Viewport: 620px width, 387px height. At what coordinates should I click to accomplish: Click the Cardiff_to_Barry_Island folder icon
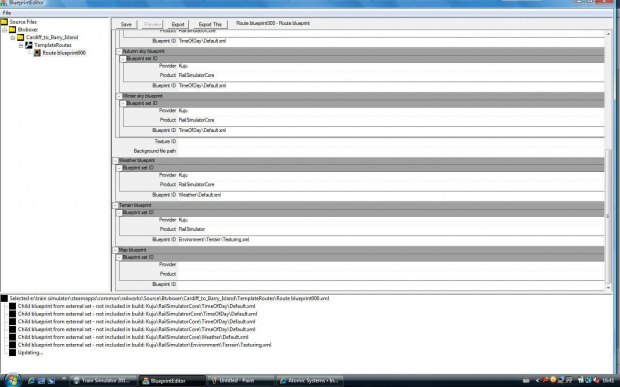21,37
